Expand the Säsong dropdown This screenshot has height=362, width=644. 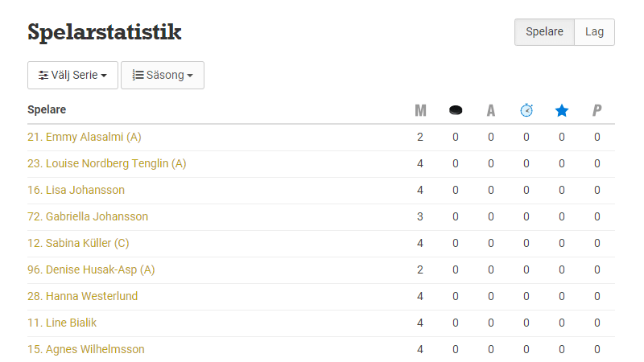pos(163,75)
